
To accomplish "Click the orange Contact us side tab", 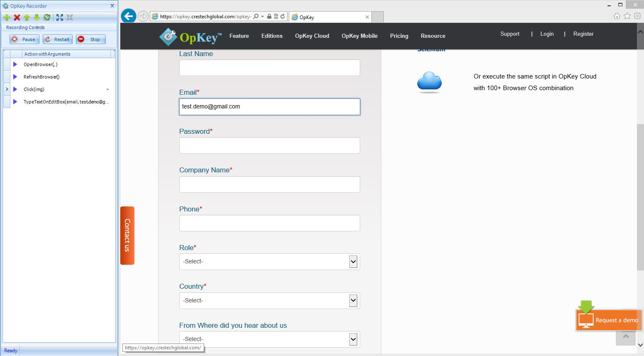I will point(127,236).
